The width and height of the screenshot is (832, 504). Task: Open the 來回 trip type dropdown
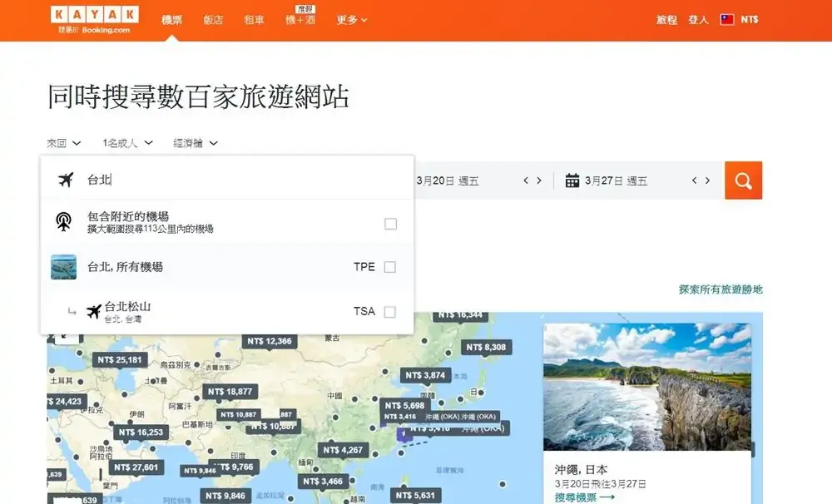pyautogui.click(x=63, y=143)
